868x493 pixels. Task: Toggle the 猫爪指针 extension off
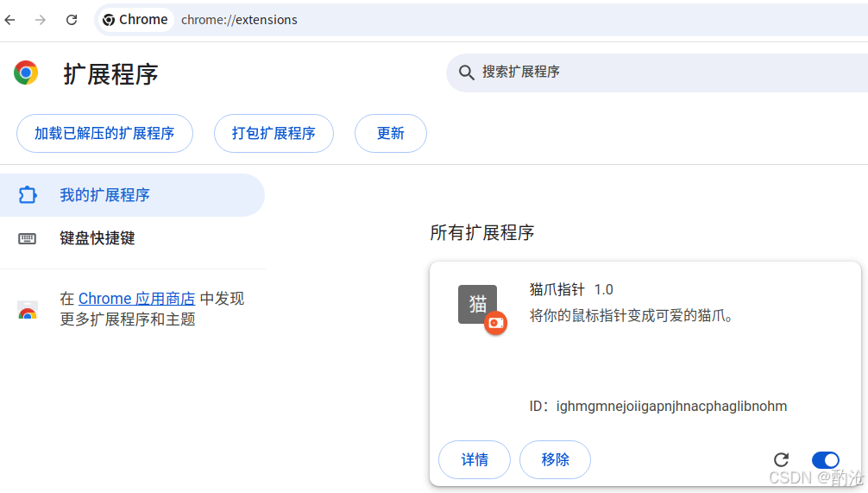(x=826, y=460)
